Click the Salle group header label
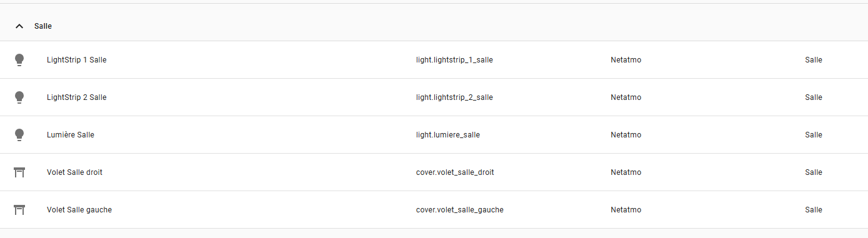The height and width of the screenshot is (238, 868). pos(43,26)
